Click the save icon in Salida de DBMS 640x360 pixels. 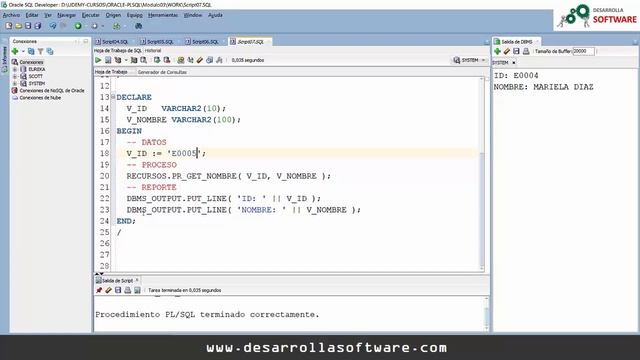click(516, 51)
